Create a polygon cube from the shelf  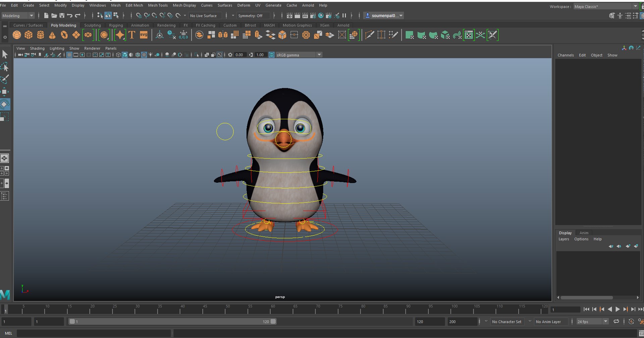(x=29, y=35)
